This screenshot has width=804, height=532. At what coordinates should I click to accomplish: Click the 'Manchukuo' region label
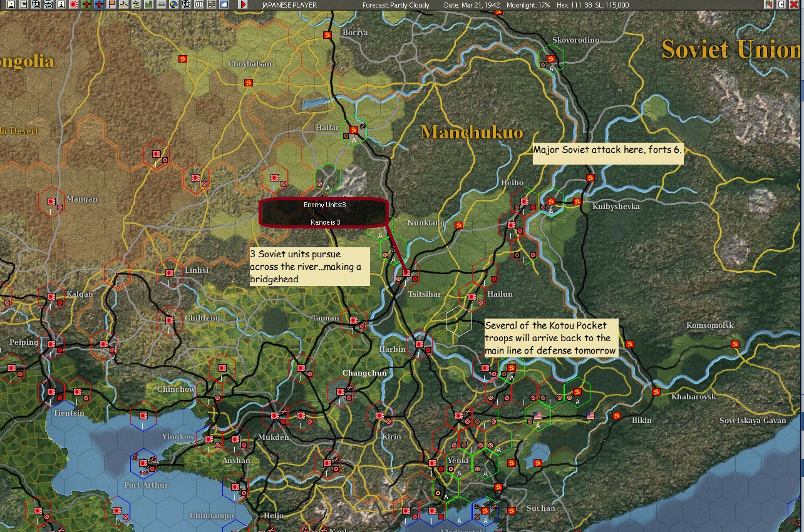coord(472,131)
